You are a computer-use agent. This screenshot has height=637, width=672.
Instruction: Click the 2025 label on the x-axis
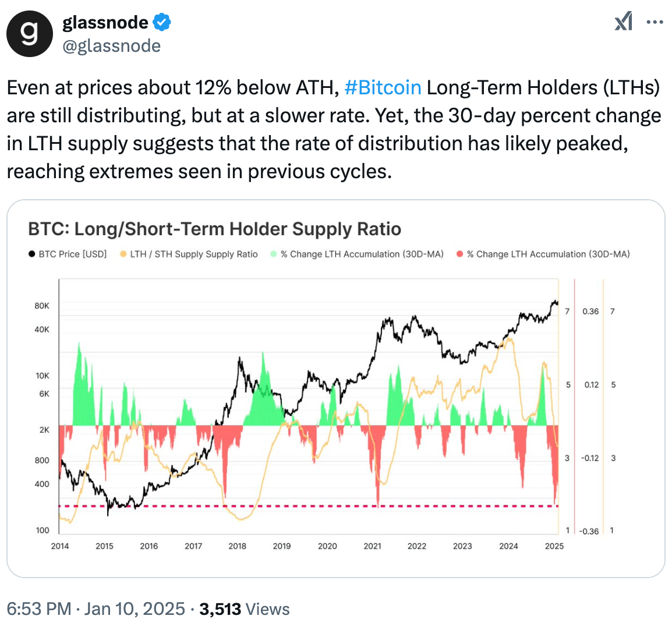click(554, 546)
